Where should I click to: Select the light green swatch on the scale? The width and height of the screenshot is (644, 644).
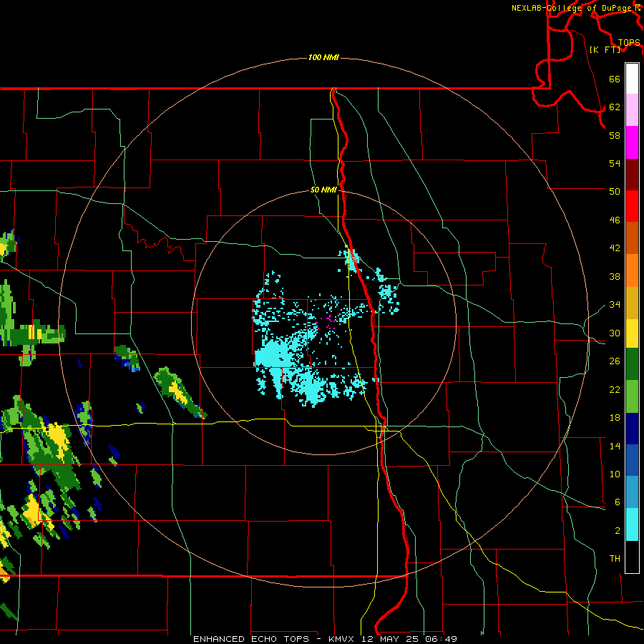(x=632, y=396)
